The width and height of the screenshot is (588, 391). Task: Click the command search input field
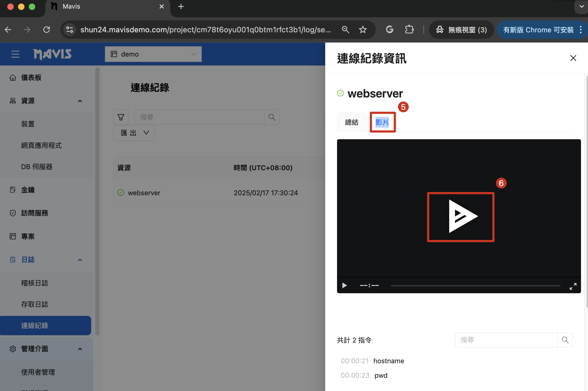506,340
